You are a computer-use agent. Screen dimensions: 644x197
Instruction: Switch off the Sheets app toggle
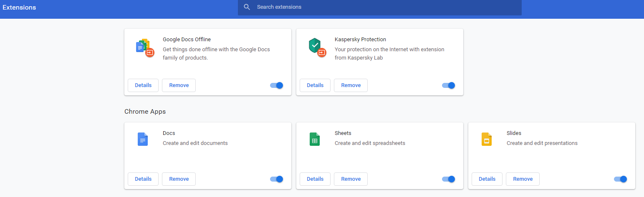pyautogui.click(x=449, y=179)
